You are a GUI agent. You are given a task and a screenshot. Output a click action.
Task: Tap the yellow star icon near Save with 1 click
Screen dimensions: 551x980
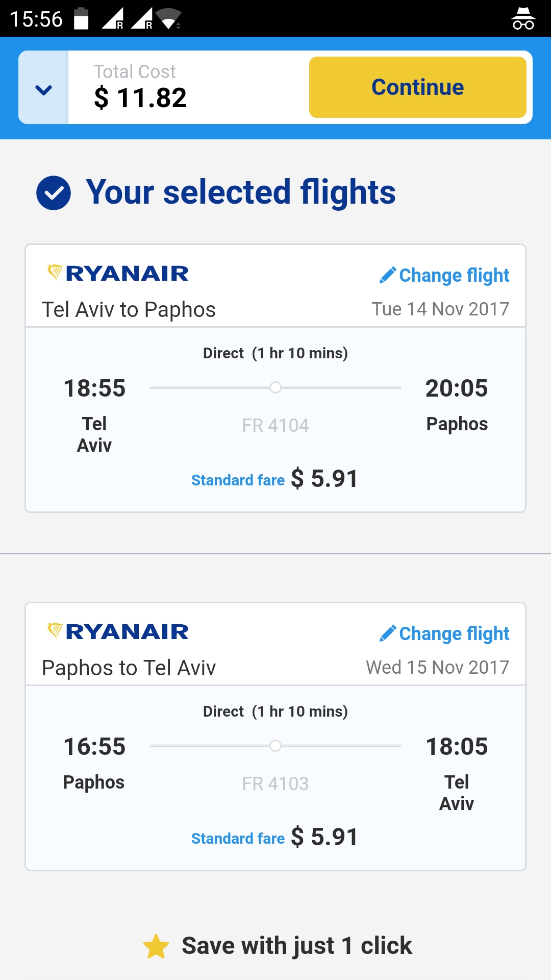(156, 946)
